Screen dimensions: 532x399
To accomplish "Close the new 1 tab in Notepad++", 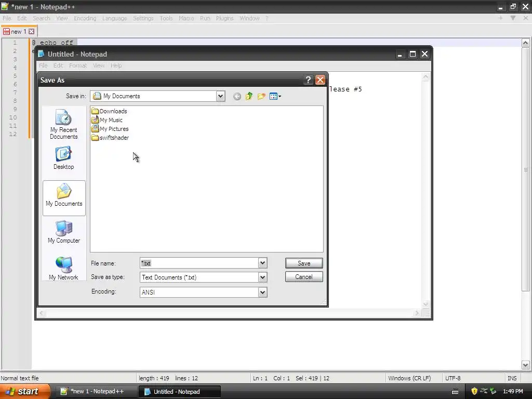I will click(31, 32).
